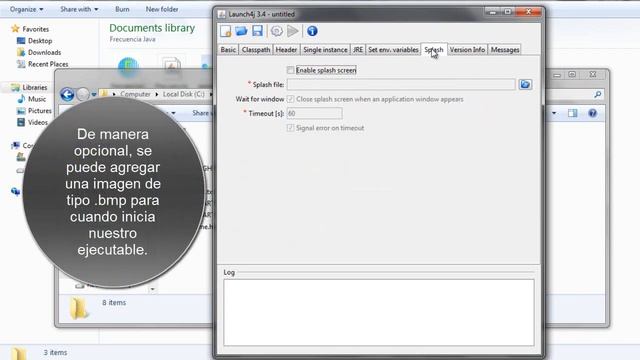This screenshot has width=640, height=360.
Task: Select the Set env. variables tab
Action: pos(393,50)
